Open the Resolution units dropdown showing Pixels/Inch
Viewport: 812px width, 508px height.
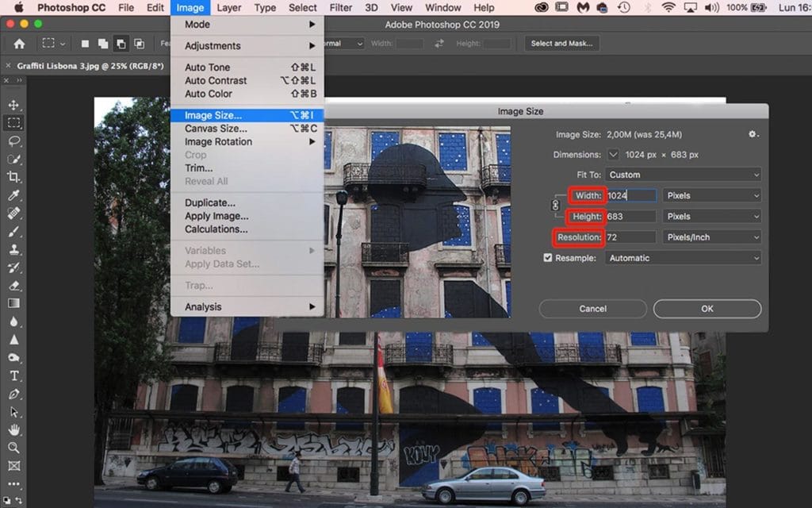pyautogui.click(x=711, y=237)
